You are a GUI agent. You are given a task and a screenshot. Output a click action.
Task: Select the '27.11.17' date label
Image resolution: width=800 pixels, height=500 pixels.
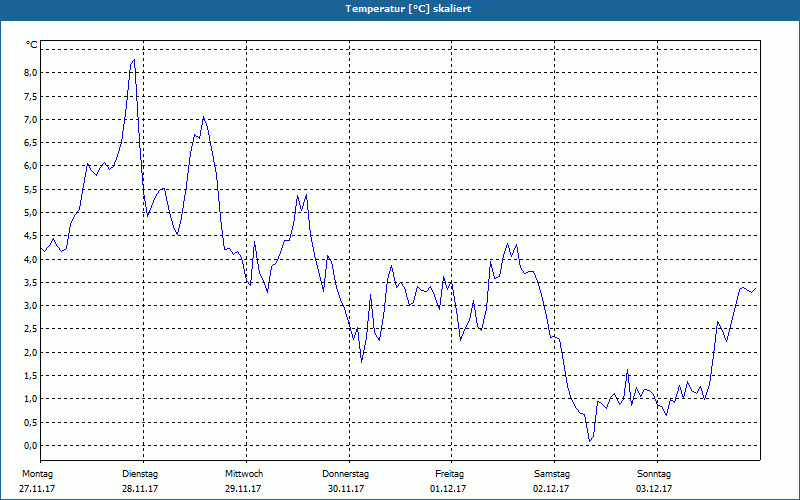click(37, 489)
